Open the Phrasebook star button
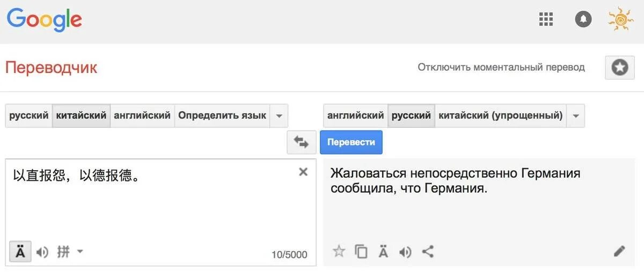644x278 pixels. pos(620,68)
